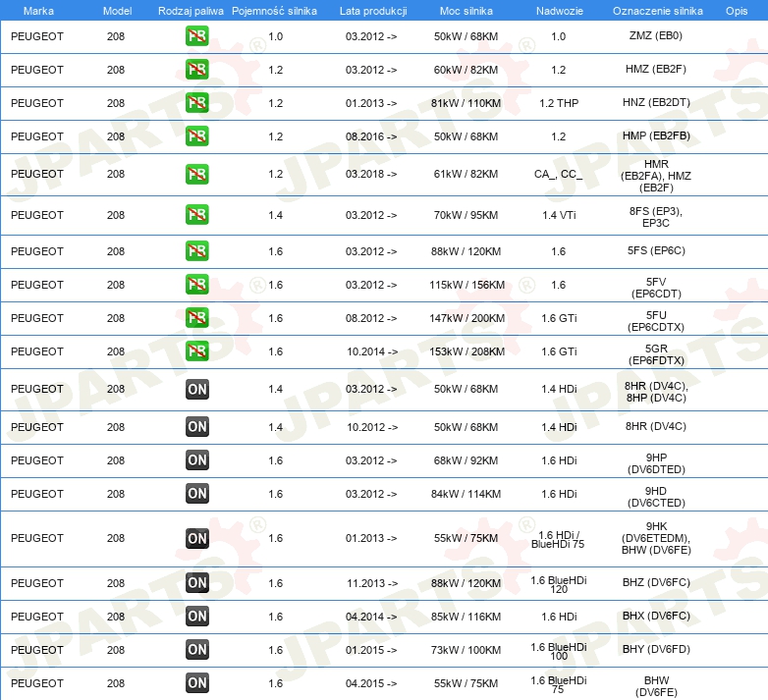Click the Opis column header
The image size is (768, 700).
pos(737,11)
